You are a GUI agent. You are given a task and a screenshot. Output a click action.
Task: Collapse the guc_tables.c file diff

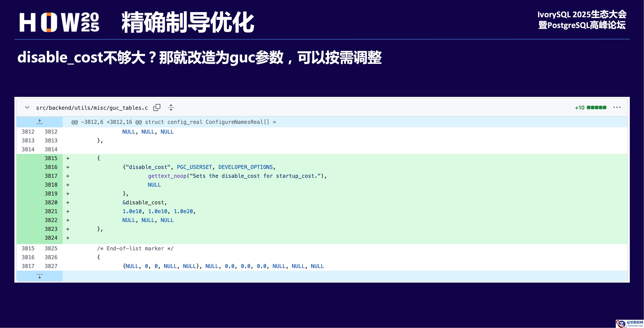coord(27,107)
